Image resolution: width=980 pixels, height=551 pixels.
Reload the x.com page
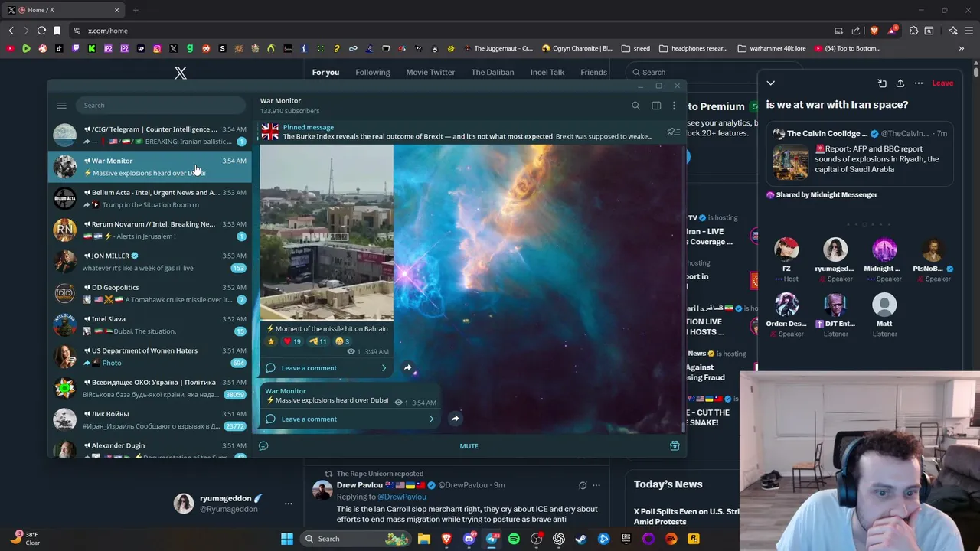pos(41,31)
